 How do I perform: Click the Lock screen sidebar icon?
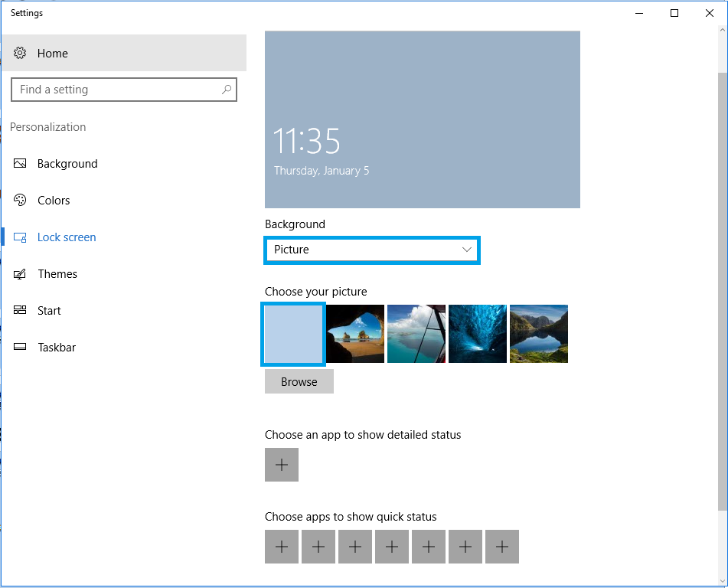21,237
